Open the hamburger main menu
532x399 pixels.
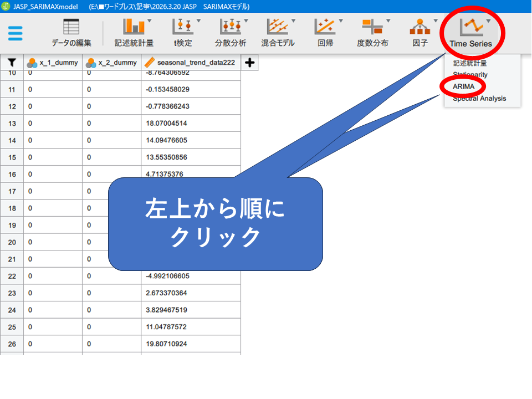coord(16,33)
